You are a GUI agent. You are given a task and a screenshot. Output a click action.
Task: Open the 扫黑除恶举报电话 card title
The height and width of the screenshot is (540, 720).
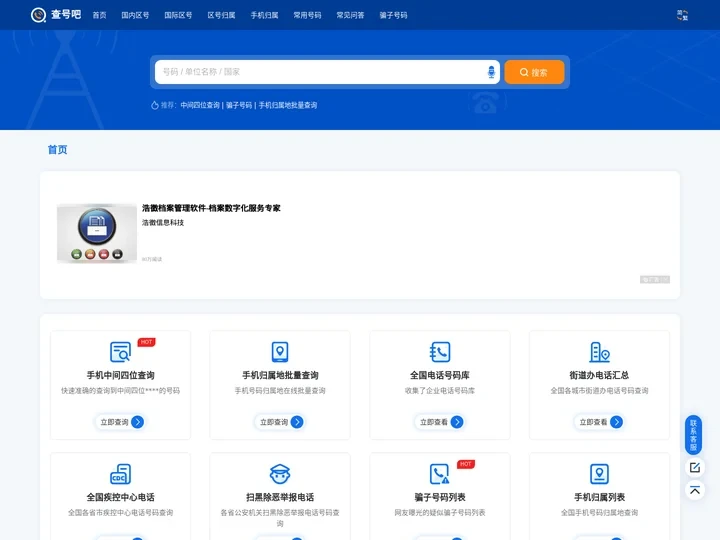(280, 497)
